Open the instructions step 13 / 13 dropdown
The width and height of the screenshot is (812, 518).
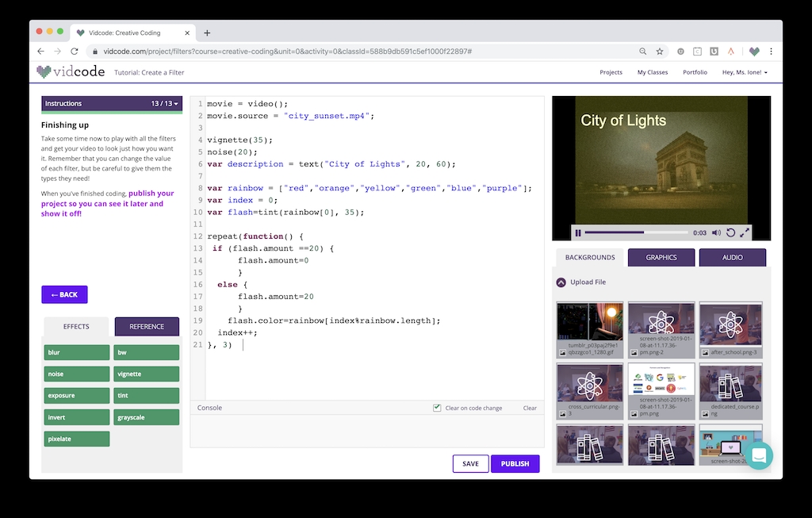(x=166, y=103)
